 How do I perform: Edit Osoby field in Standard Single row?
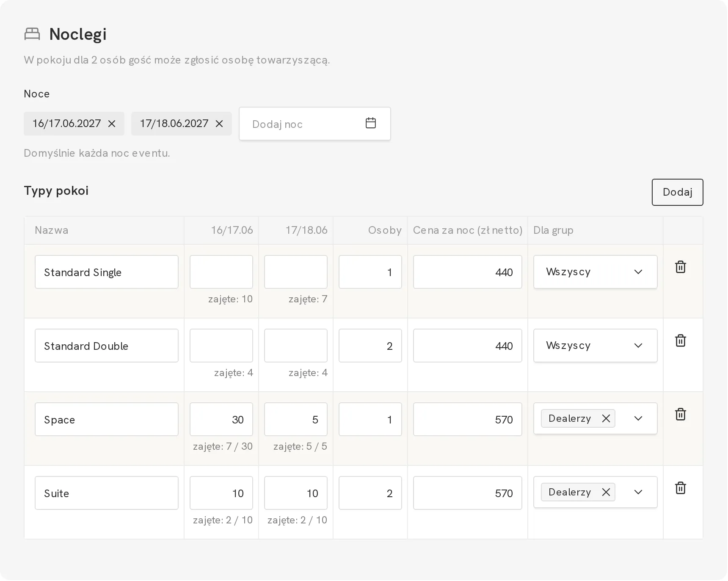tap(370, 272)
